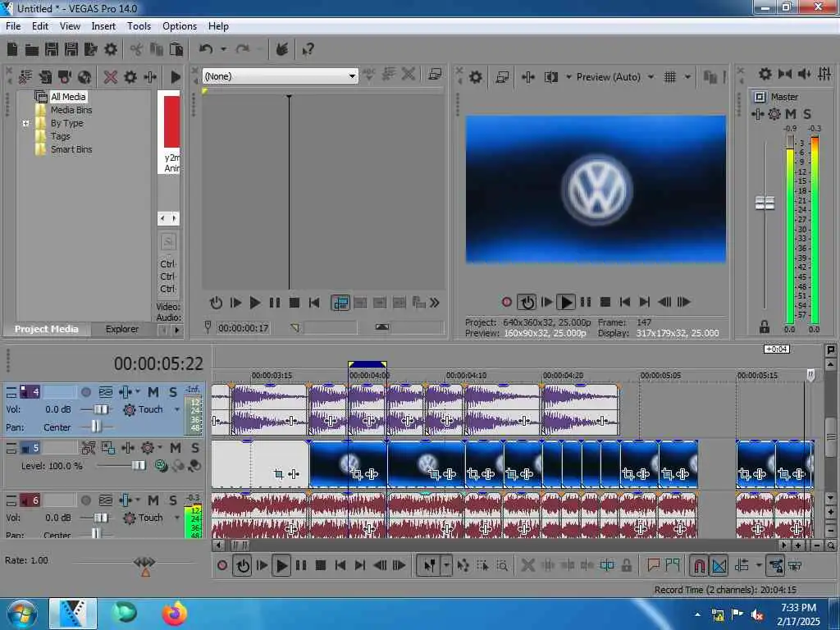Open edit tool selector dropdown arrow
This screenshot has height=630, width=840.
445,565
